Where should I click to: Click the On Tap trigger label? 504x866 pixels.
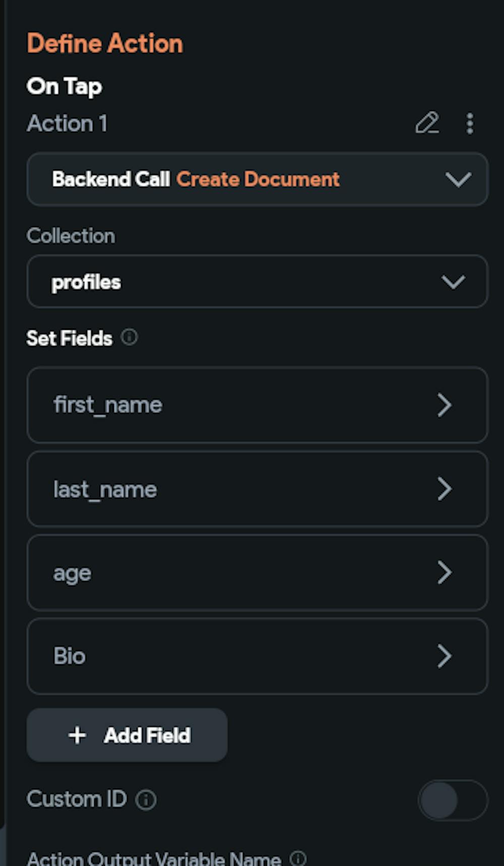coord(65,86)
